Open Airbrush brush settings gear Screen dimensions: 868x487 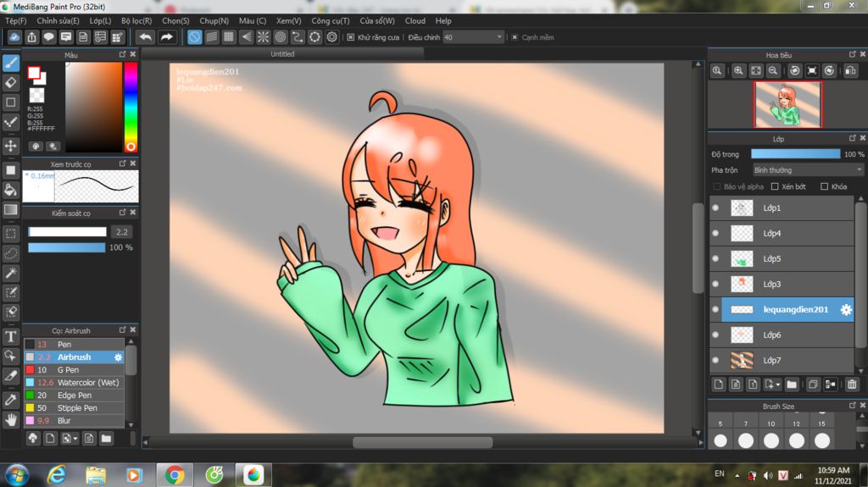click(118, 357)
